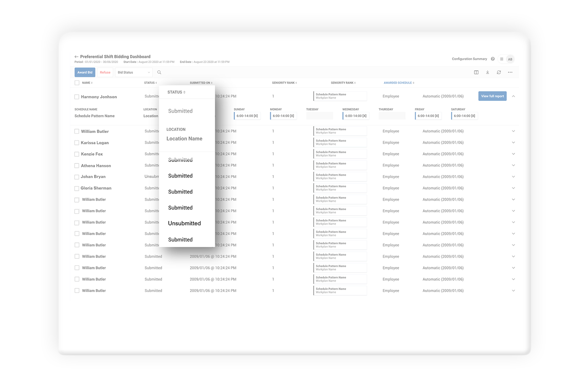588x392 pixels.
Task: Click the back arrow beside the dashboard title
Action: 76,57
